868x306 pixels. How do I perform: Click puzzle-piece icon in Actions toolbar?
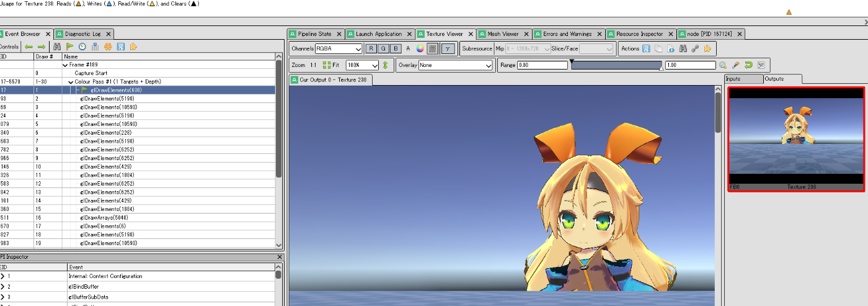707,48
